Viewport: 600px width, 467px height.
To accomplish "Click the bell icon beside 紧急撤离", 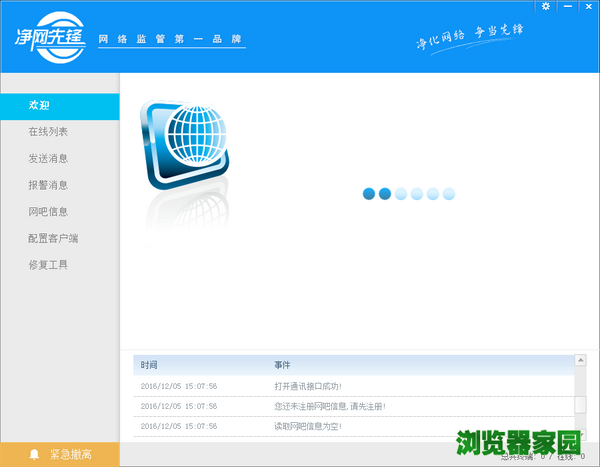I will [34, 455].
